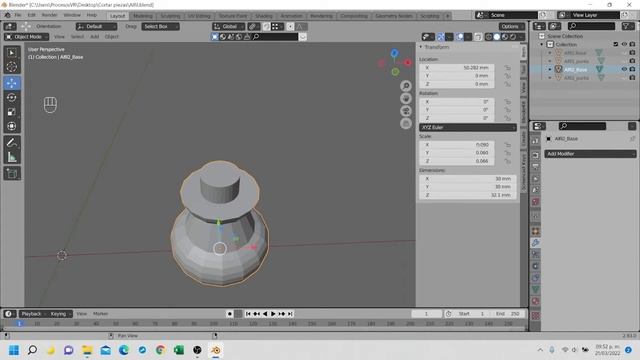640x360 pixels.
Task: Click blue Z axis on navigation gizmo
Action: (x=394, y=53)
